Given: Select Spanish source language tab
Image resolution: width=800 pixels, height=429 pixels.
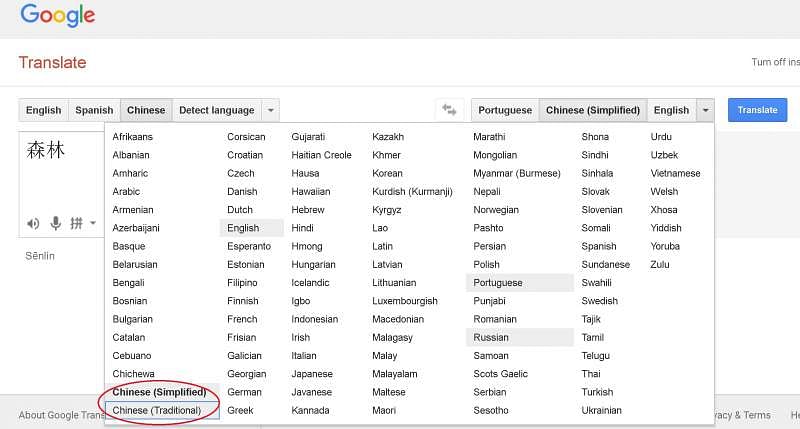Looking at the screenshot, I should coord(94,110).
